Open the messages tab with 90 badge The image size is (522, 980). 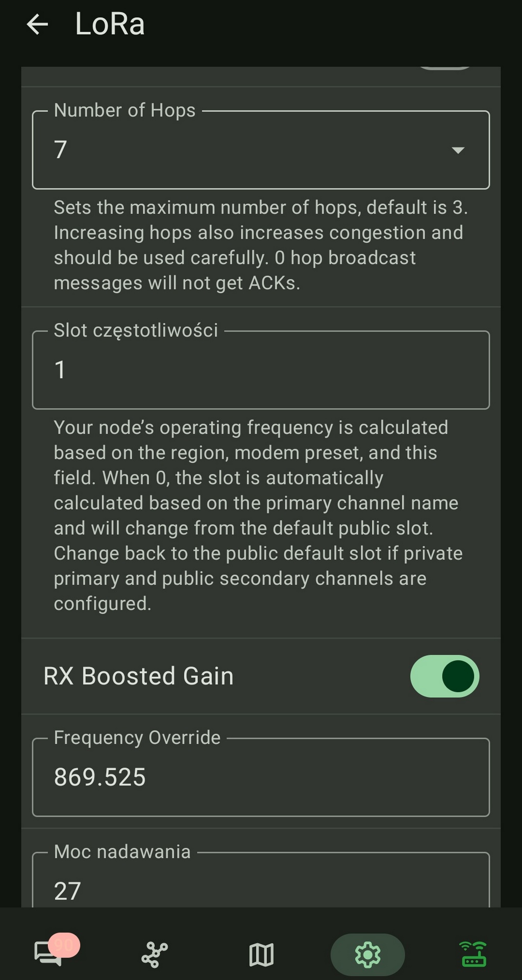(x=48, y=953)
